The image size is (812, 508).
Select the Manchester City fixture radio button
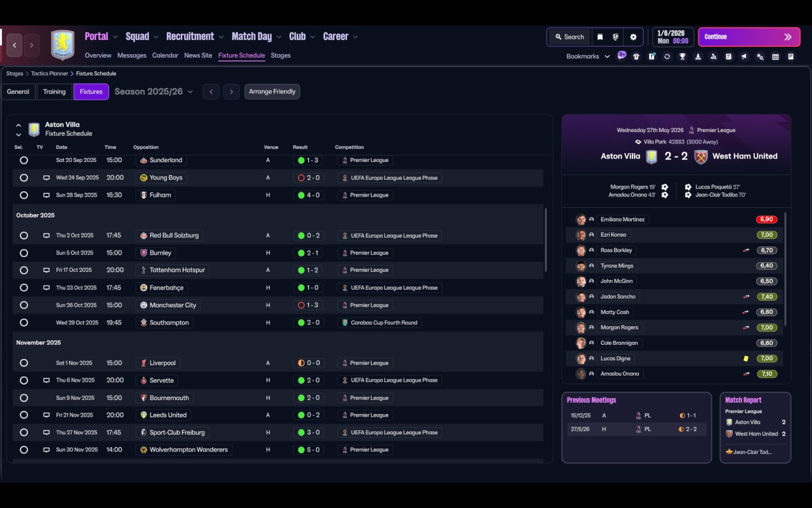tap(23, 305)
